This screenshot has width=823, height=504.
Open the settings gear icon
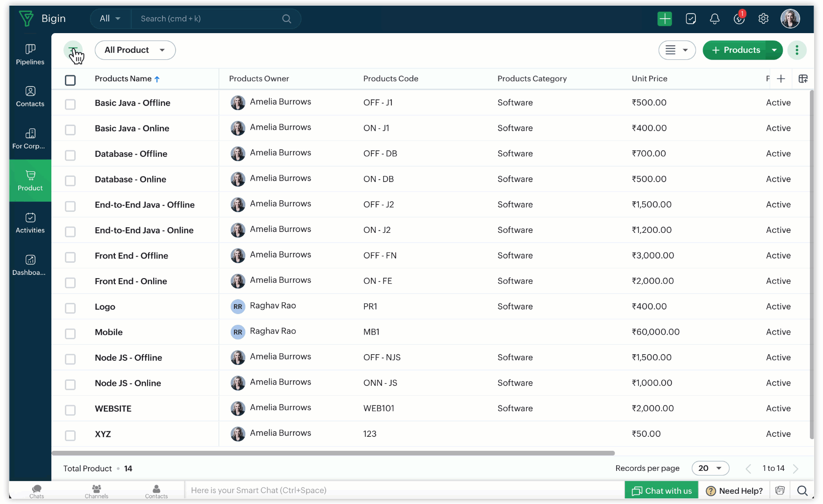point(763,19)
